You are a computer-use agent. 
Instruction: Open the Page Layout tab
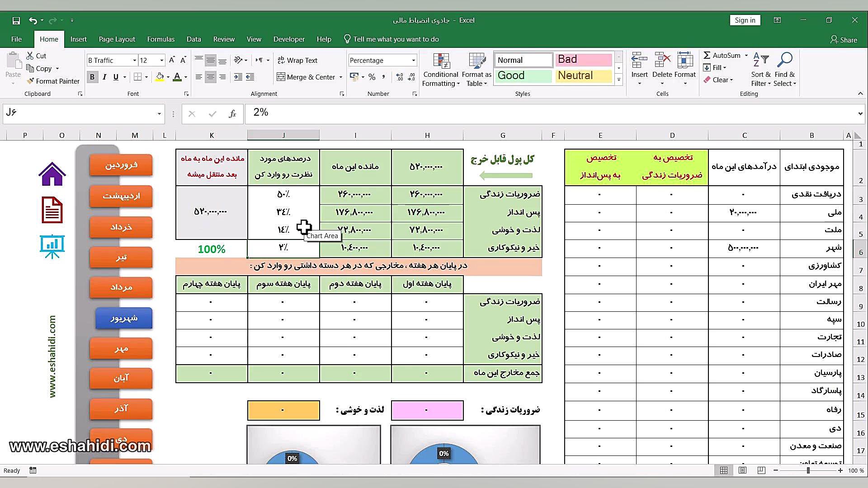117,39
